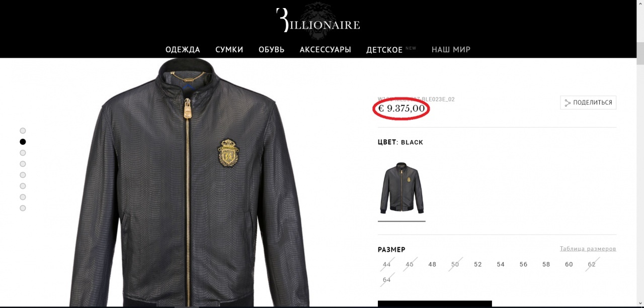Open the СУМКИ menu
Image resolution: width=644 pixels, height=308 pixels.
[229, 50]
